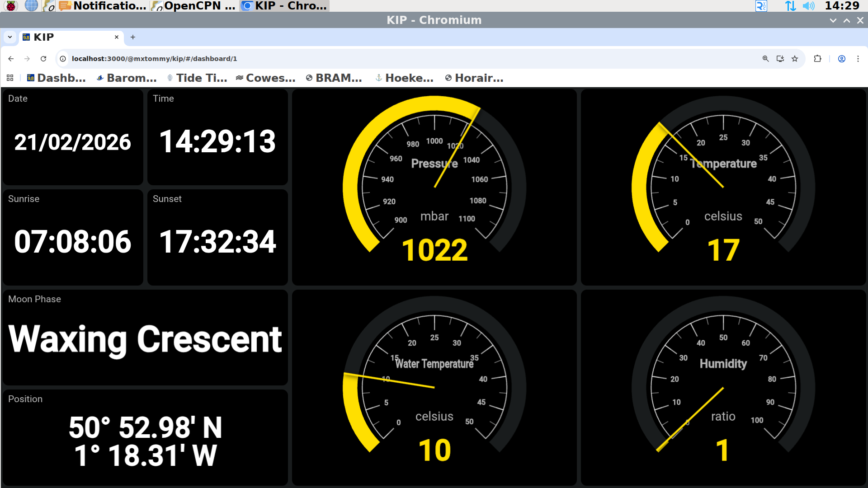This screenshot has height=488, width=868.
Task: Open the Raspberry Pi menu icon
Action: (x=11, y=6)
